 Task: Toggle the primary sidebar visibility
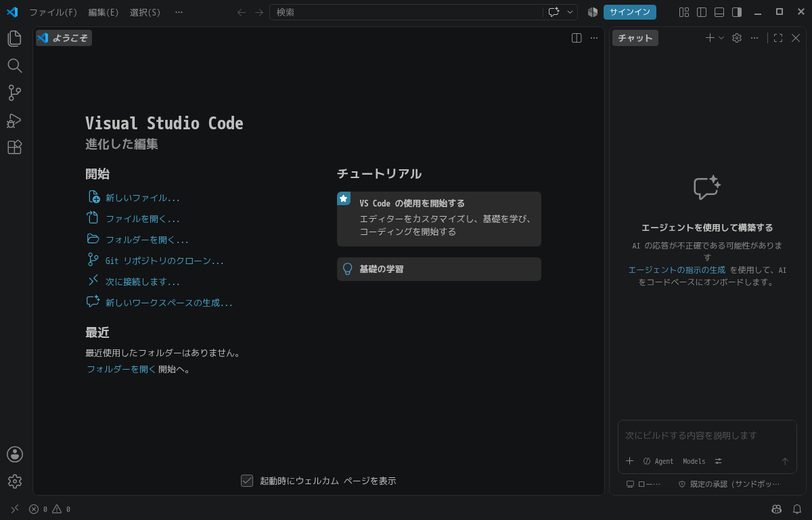point(702,12)
